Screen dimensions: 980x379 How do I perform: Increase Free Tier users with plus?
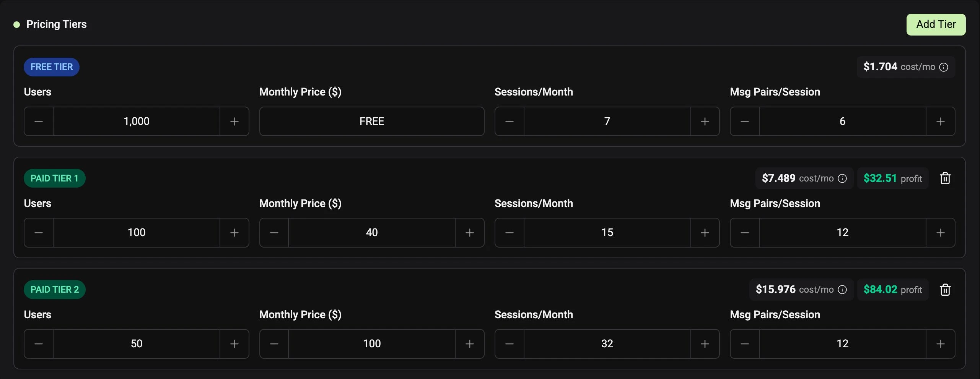[x=234, y=121]
